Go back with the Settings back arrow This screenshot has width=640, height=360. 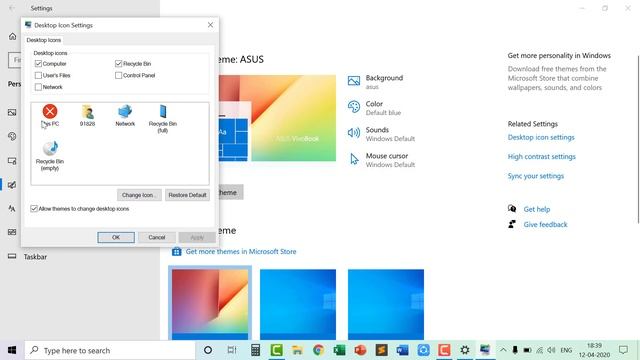(x=12, y=8)
